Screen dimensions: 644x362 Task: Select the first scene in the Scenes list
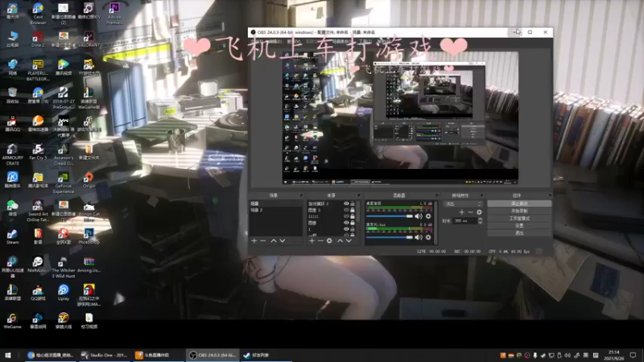tap(275, 204)
